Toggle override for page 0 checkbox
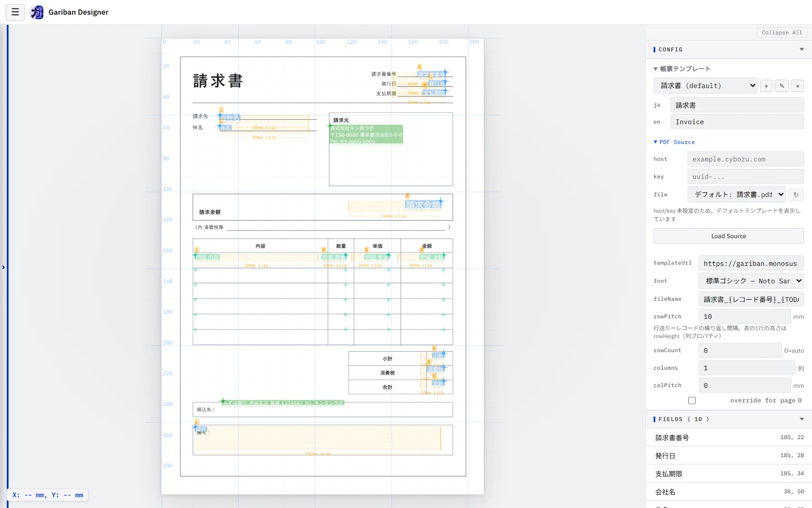Viewport: 812px width, 508px height. (692, 401)
